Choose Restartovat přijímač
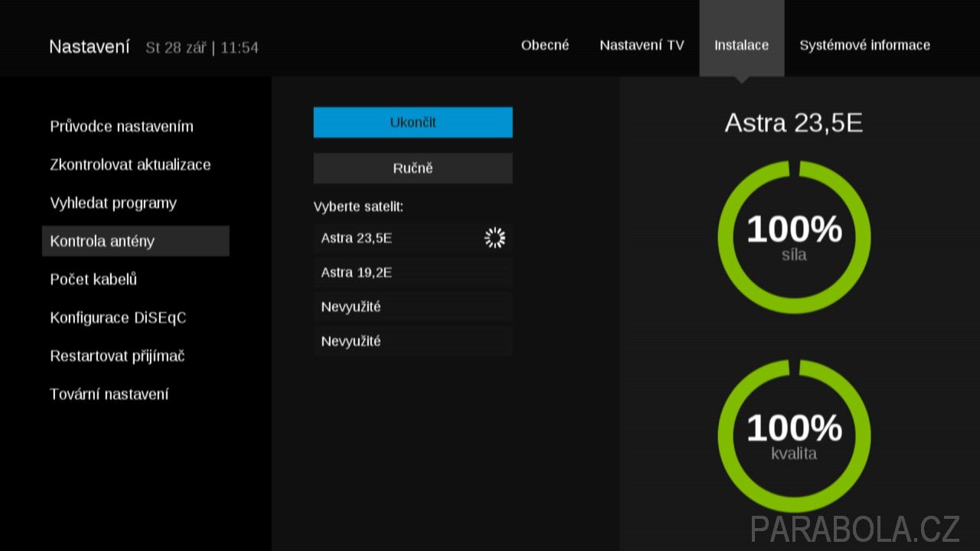The width and height of the screenshot is (980, 551). [x=117, y=356]
